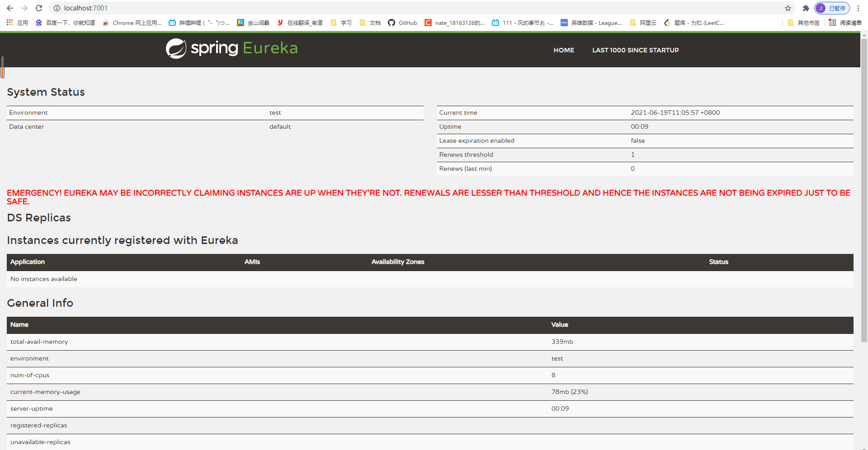
Task: Click the 'Lease expiration enabled' label
Action: click(476, 141)
